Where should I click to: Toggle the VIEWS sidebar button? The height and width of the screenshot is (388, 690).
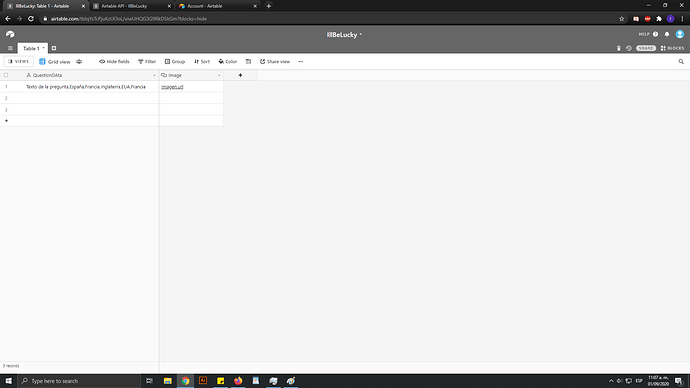(18, 62)
